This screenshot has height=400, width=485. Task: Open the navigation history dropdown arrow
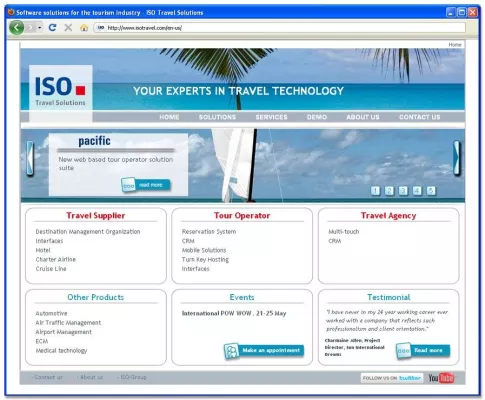[39, 27]
